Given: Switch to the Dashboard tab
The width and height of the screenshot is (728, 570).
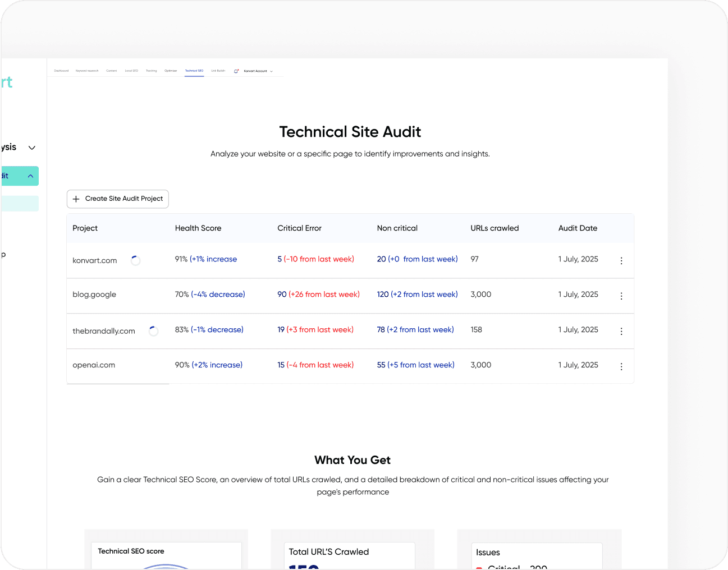Looking at the screenshot, I should pyautogui.click(x=61, y=71).
